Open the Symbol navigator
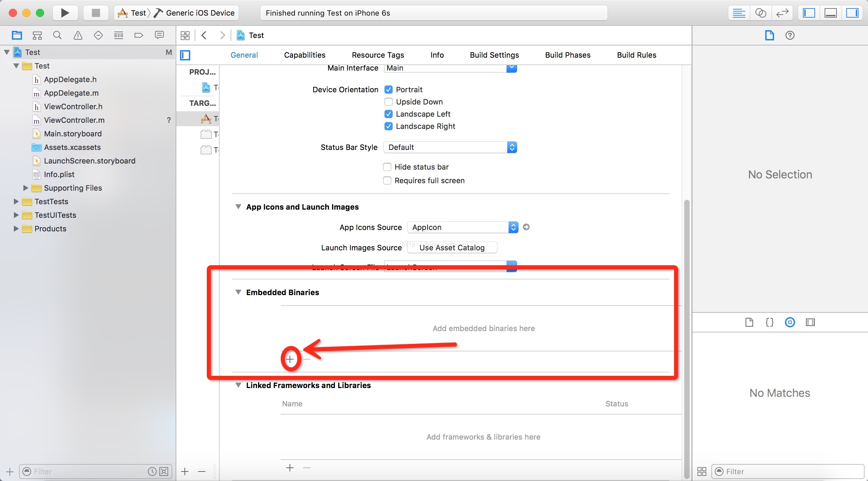The height and width of the screenshot is (481, 868). pyautogui.click(x=37, y=35)
